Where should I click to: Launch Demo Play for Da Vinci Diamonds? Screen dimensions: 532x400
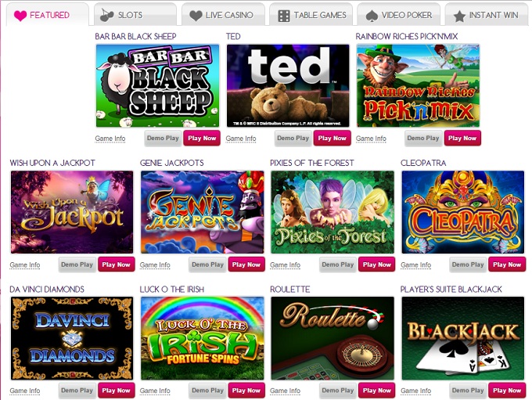(77, 391)
